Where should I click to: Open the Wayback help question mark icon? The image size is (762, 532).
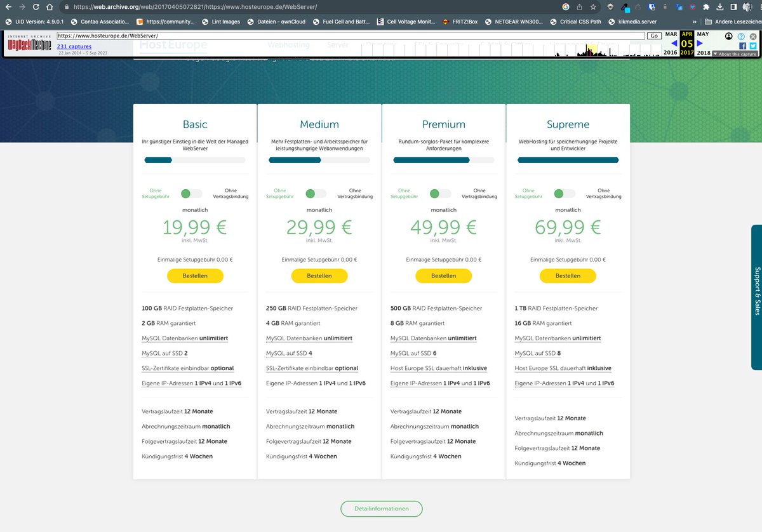[x=740, y=36]
